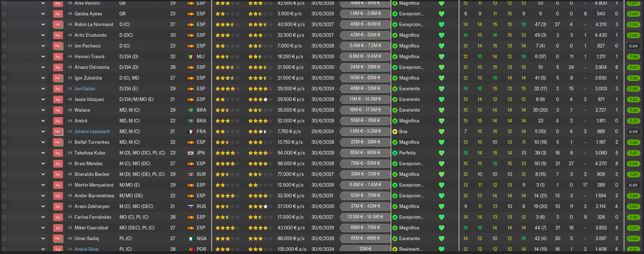Open the dropdown chevron on Jon Pacheco's row
Viewport: 644px width, 254px height.
[x=43, y=46]
